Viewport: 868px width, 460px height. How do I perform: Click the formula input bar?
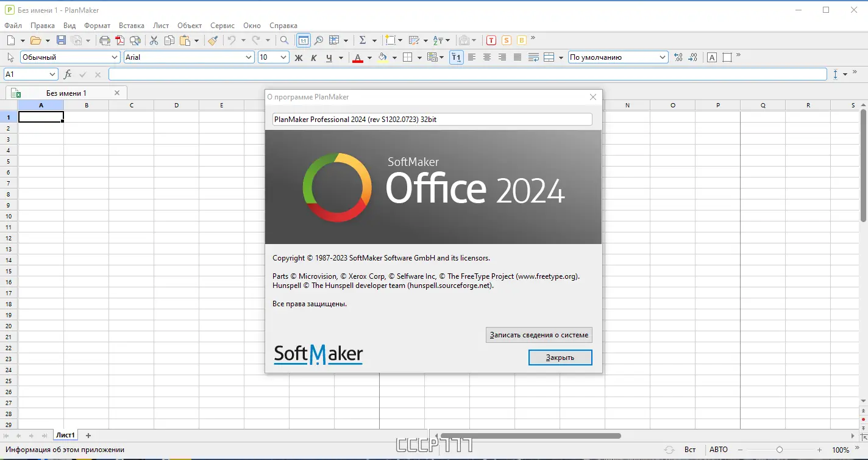(x=468, y=74)
